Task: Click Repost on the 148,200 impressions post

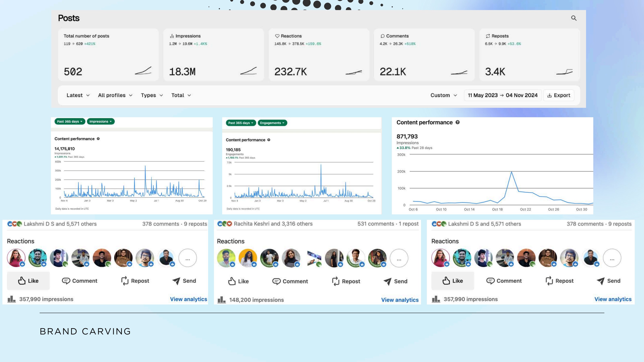Action: point(346,281)
